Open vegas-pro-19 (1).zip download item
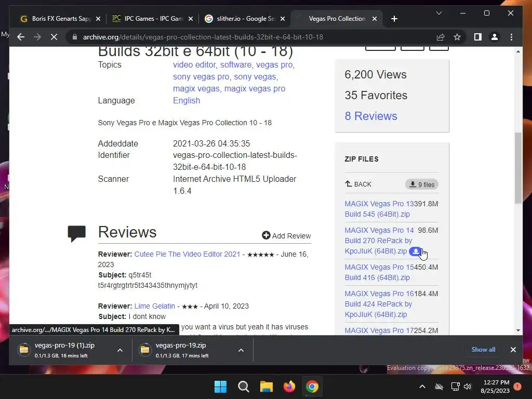Screen dimensions: 532x399 [x=64, y=350]
